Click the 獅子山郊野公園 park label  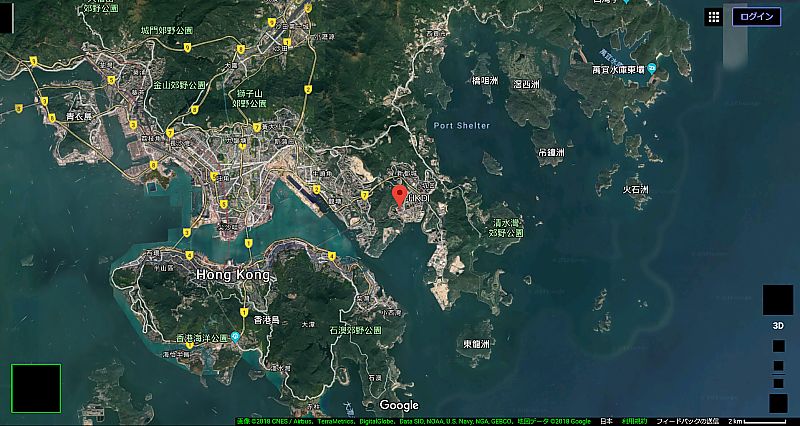tap(250, 97)
